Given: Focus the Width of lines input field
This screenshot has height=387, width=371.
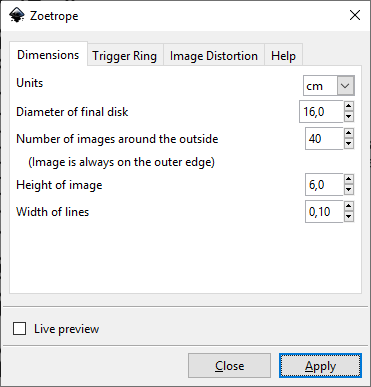Looking at the screenshot, I should 324,211.
